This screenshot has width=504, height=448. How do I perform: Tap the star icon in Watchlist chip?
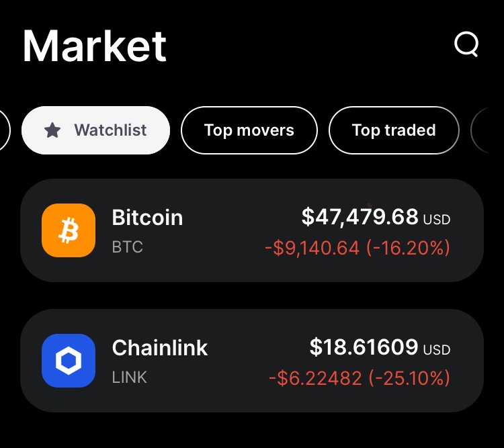pyautogui.click(x=52, y=130)
